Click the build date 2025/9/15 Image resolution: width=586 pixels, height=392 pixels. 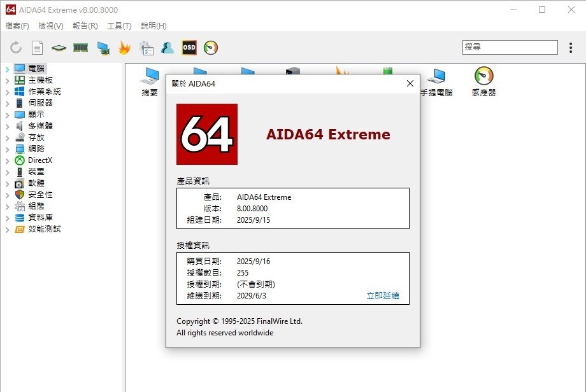tap(254, 220)
